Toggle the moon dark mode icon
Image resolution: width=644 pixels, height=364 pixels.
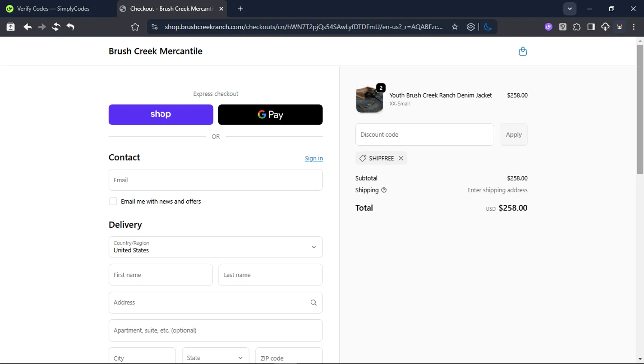pyautogui.click(x=488, y=27)
